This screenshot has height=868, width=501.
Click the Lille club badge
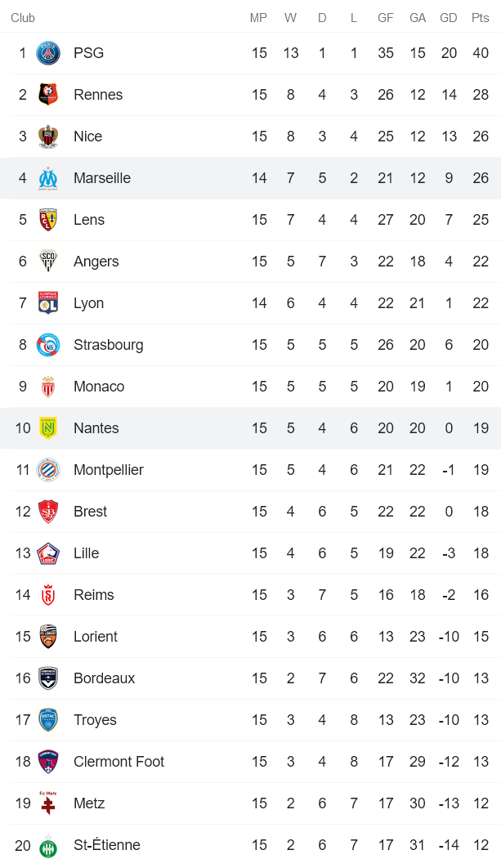[48, 553]
